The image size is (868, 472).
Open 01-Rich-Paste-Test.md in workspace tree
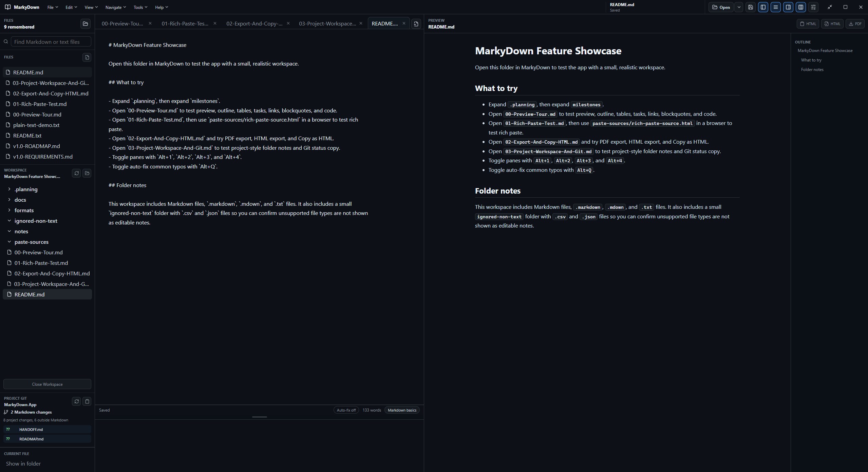click(x=47, y=263)
